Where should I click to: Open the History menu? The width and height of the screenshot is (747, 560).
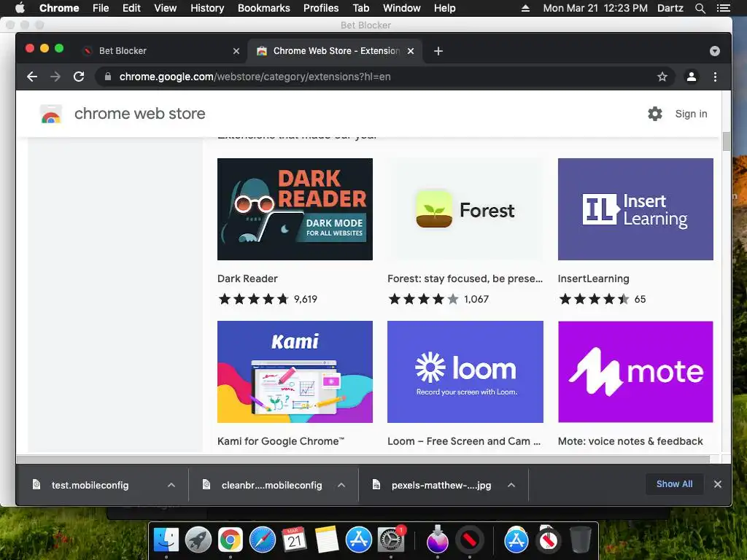tap(207, 8)
